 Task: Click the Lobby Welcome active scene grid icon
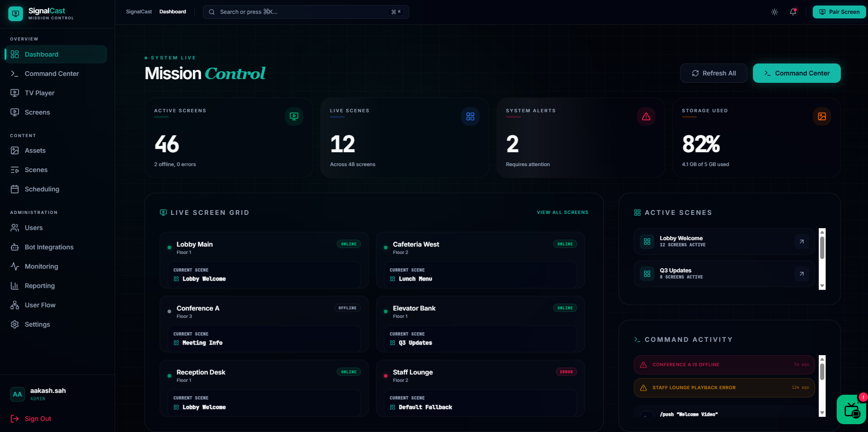pos(647,242)
